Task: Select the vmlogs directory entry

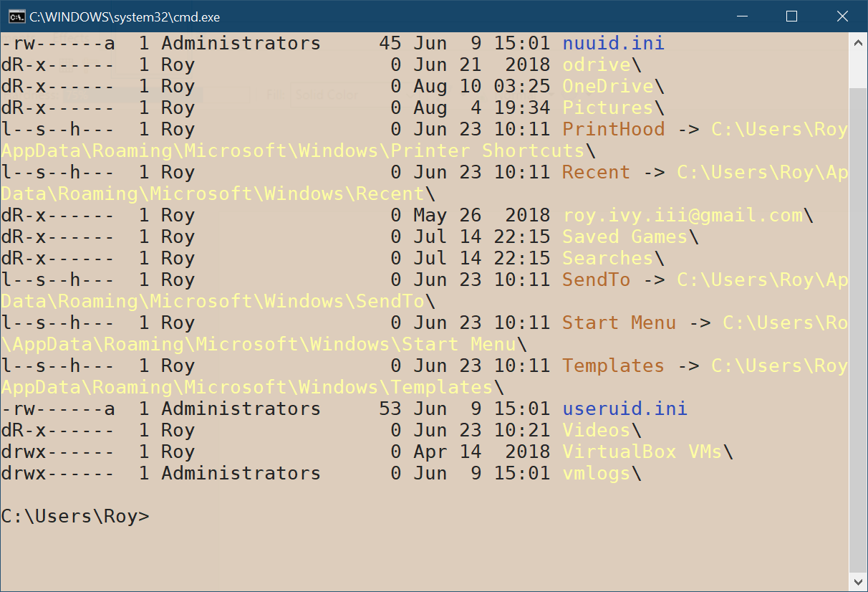Action: (596, 473)
